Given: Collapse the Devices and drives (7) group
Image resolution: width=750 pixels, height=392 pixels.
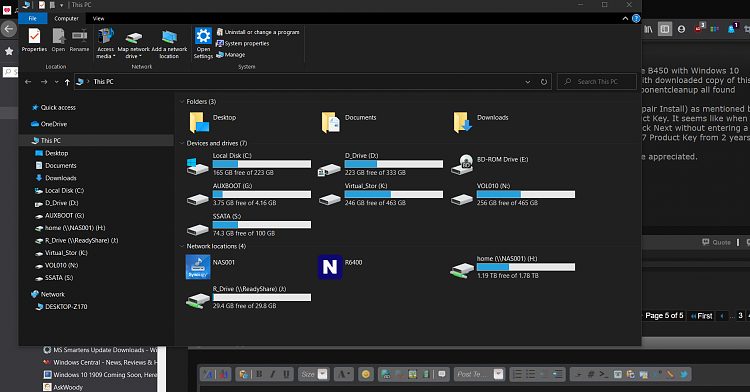Looking at the screenshot, I should pyautogui.click(x=182, y=143).
